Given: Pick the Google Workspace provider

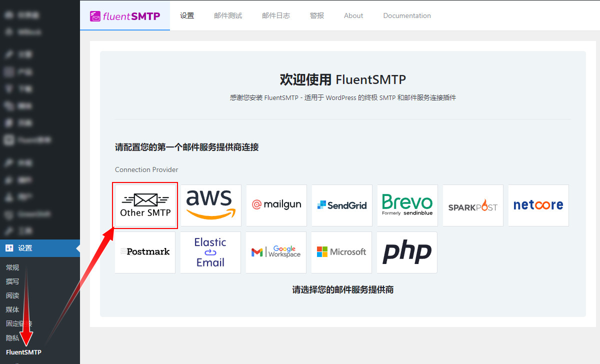Looking at the screenshot, I should click(276, 252).
